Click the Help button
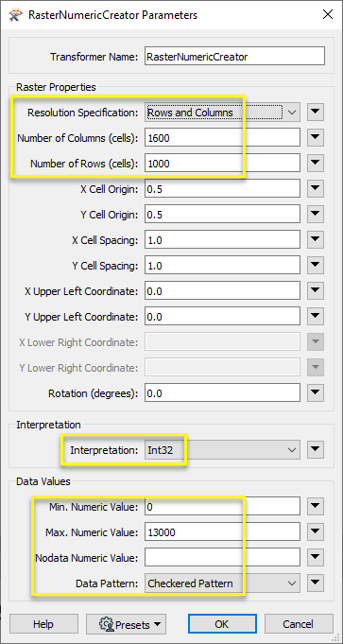The width and height of the screenshot is (343, 644). pyautogui.click(x=43, y=624)
